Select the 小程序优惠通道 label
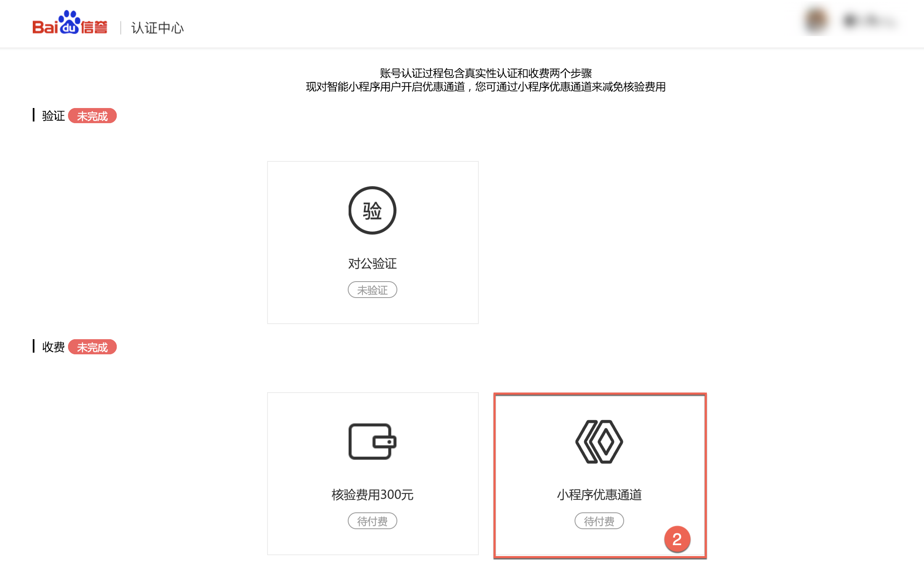This screenshot has width=924, height=567. [x=599, y=495]
